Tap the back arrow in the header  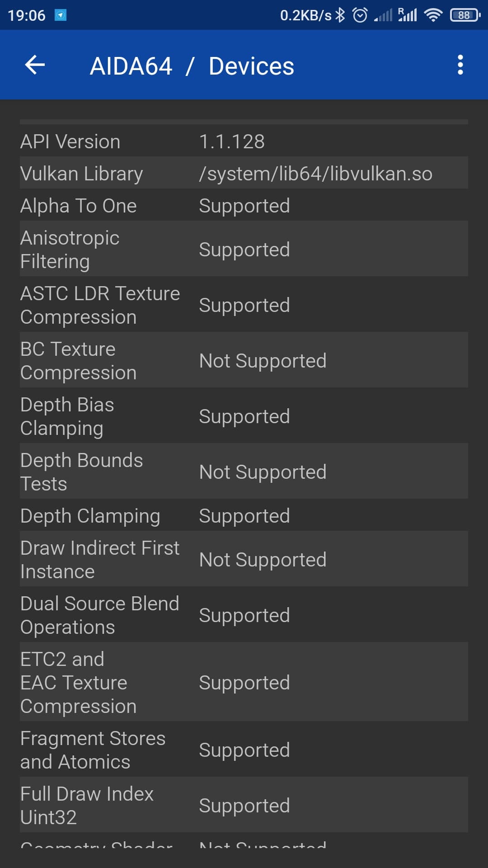(x=35, y=65)
